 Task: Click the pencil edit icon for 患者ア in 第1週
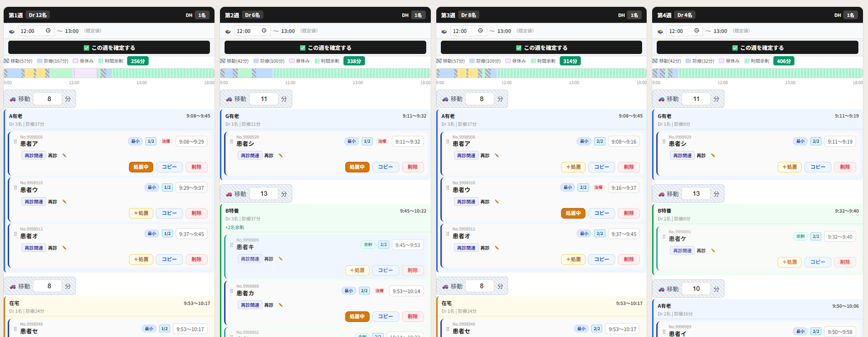pyautogui.click(x=65, y=155)
